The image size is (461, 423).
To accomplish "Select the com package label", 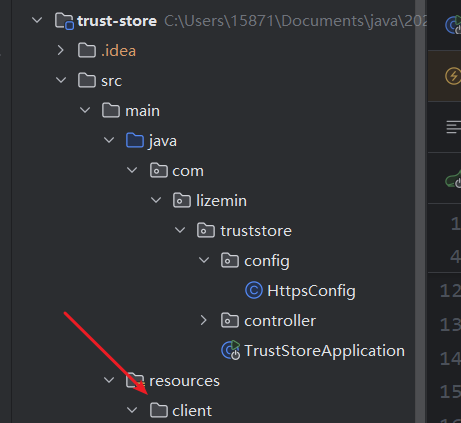I will click(x=188, y=171).
